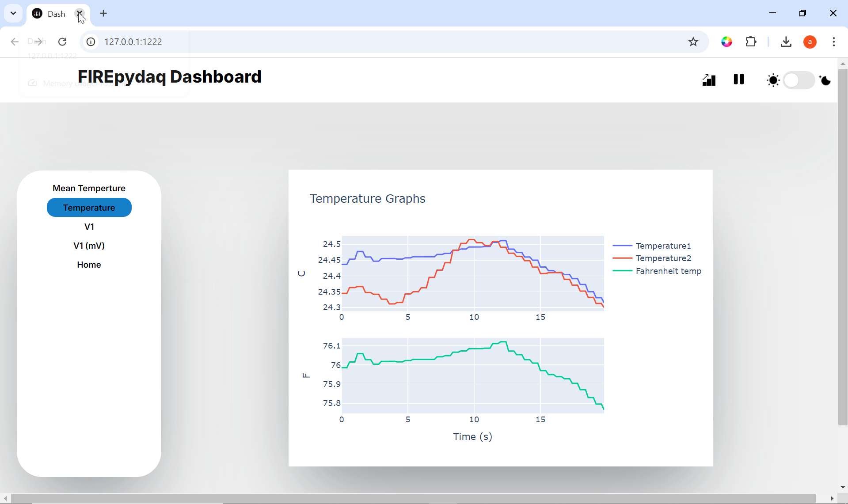
Task: Select the Temperature sidebar item
Action: pos(89,208)
